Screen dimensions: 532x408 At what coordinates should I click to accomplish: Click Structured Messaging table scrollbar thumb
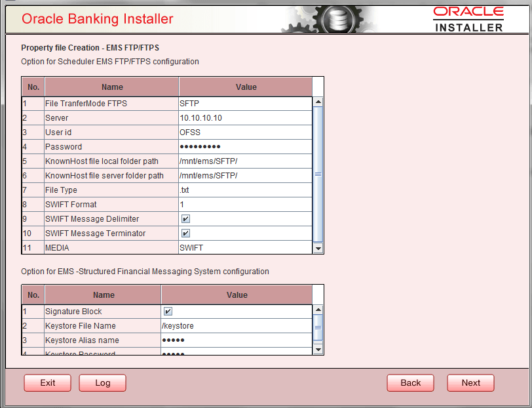pyautogui.click(x=318, y=327)
